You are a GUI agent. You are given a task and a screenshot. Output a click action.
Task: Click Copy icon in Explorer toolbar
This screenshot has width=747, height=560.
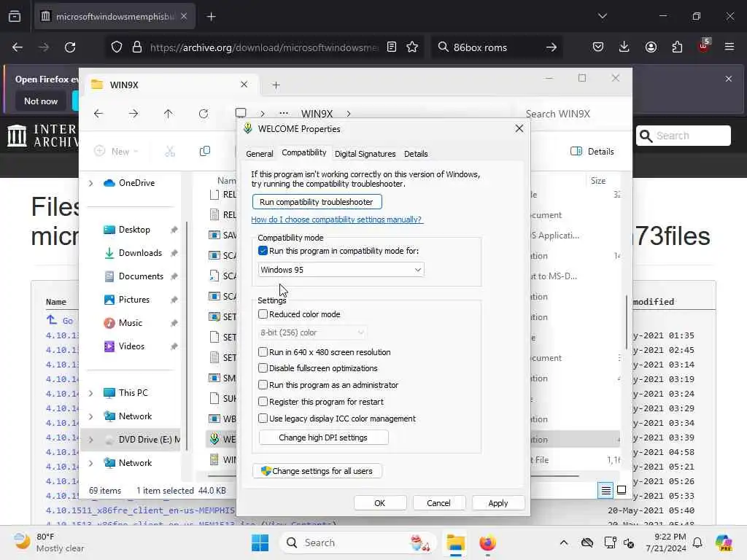pyautogui.click(x=205, y=152)
